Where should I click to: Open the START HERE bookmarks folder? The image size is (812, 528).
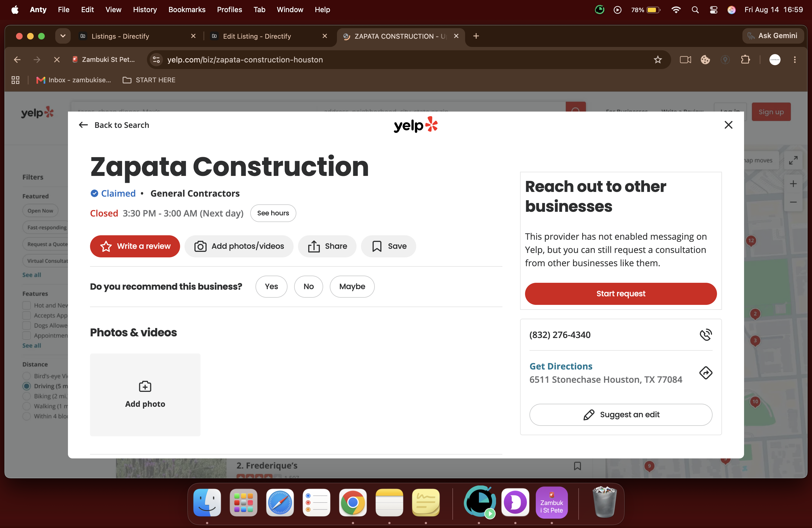tap(149, 80)
